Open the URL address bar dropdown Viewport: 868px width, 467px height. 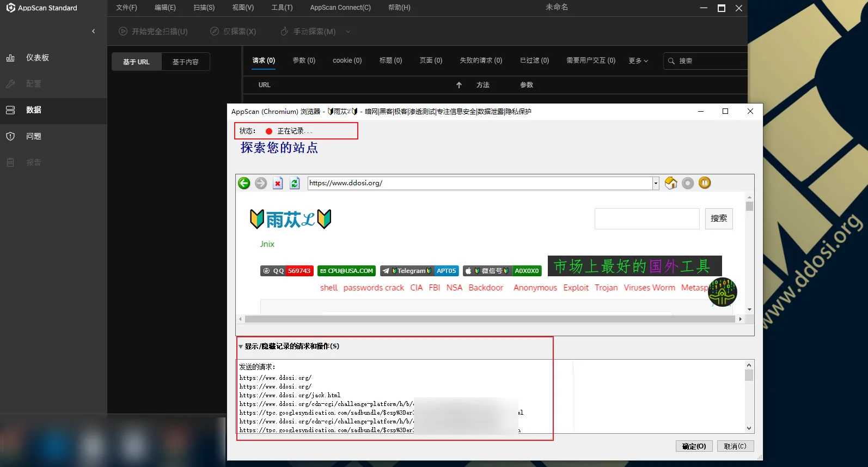point(656,183)
